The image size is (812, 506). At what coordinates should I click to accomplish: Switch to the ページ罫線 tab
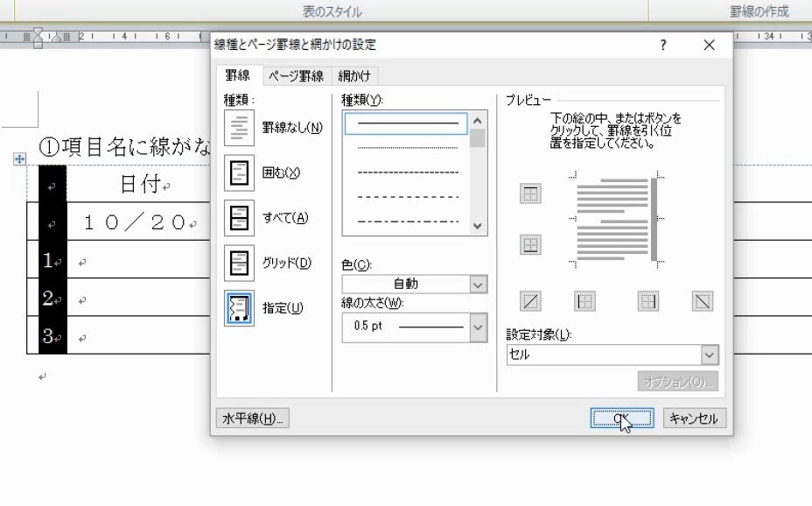point(297,76)
